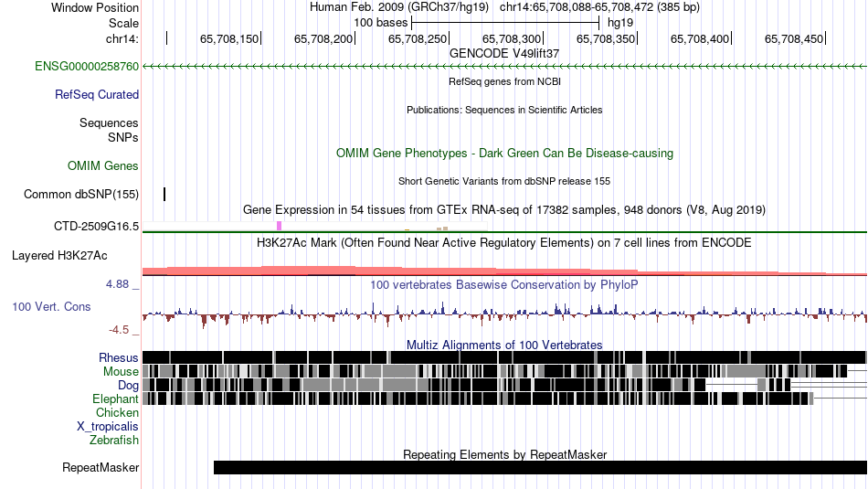
Task: Click the Layered H3K27Ac track label
Action: 59,255
